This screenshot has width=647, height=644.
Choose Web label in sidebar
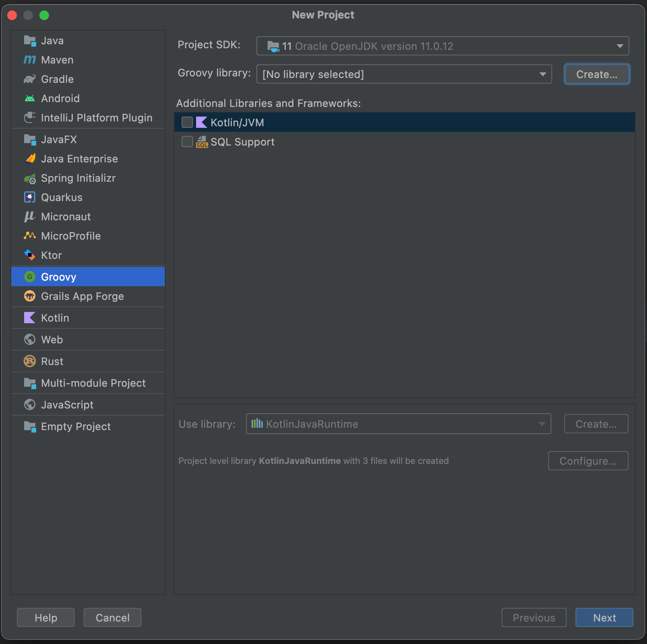point(52,340)
